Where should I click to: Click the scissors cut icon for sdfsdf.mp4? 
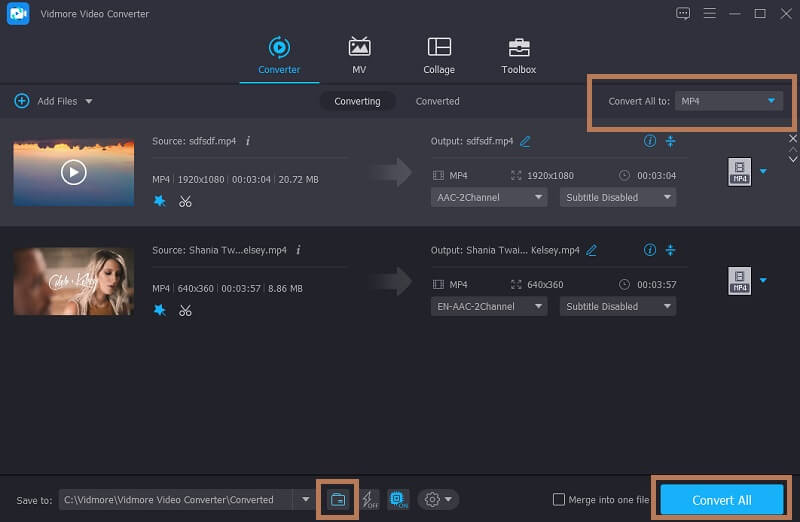185,201
